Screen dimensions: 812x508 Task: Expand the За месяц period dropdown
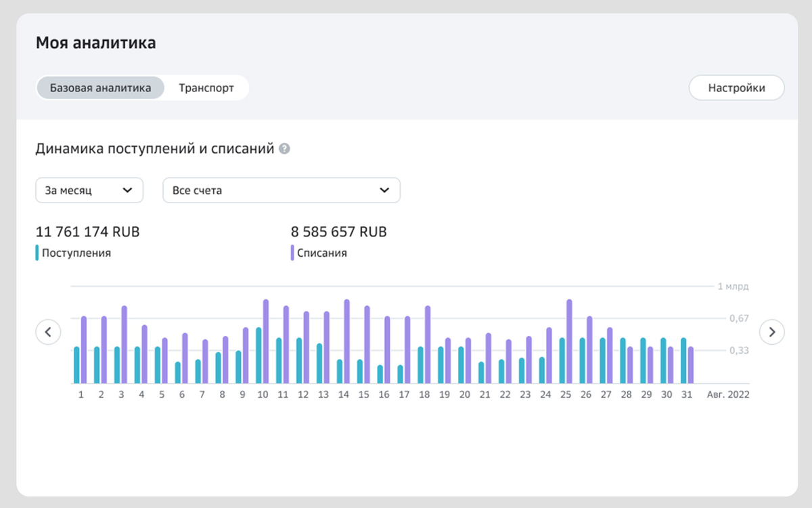coord(89,190)
